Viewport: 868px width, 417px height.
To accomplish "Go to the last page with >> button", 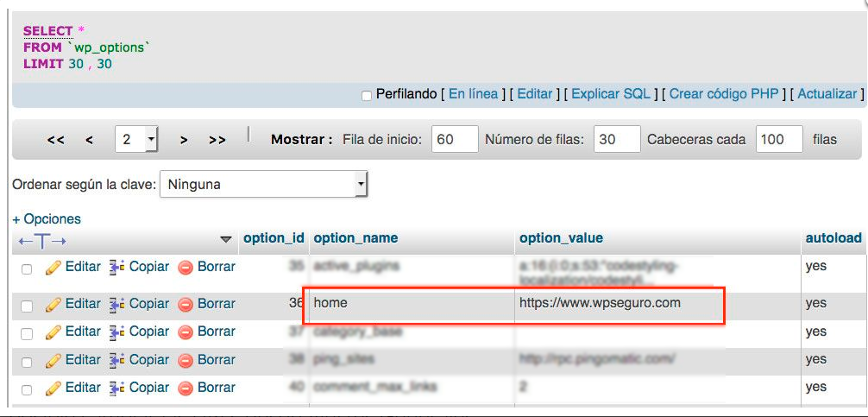I will (217, 140).
